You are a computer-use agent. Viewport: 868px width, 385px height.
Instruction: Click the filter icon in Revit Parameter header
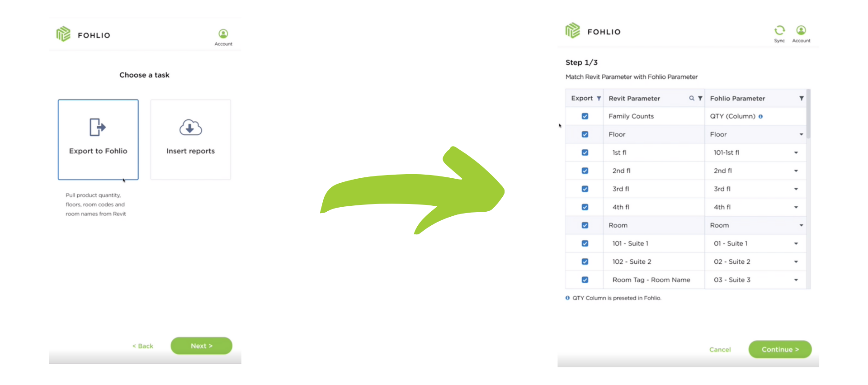click(700, 98)
